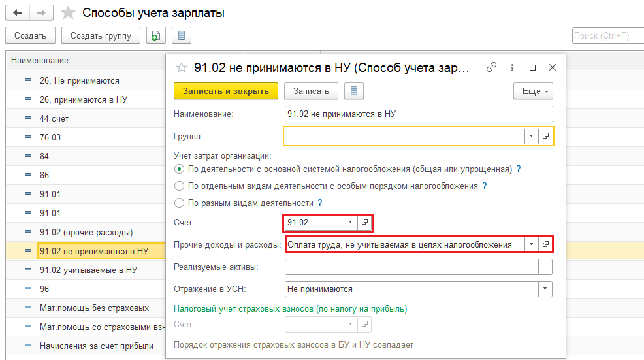644x360 pixels.
Task: Click the link icon in dialog title bar
Action: (x=492, y=67)
